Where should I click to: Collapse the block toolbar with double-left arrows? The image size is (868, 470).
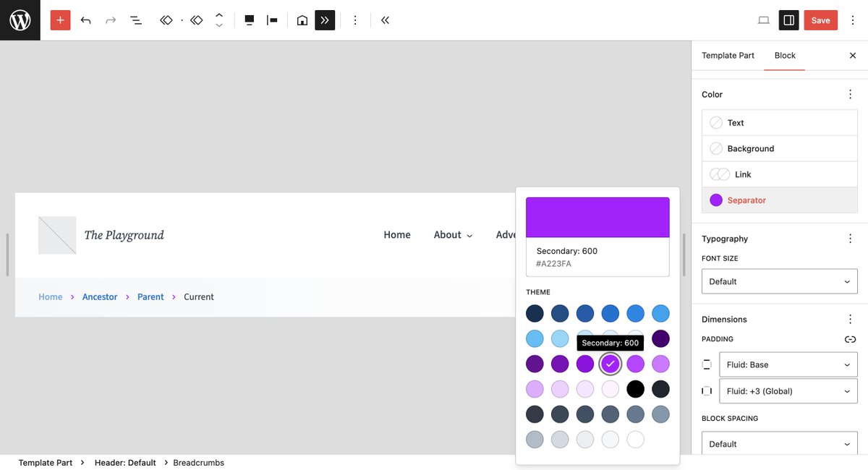point(385,20)
